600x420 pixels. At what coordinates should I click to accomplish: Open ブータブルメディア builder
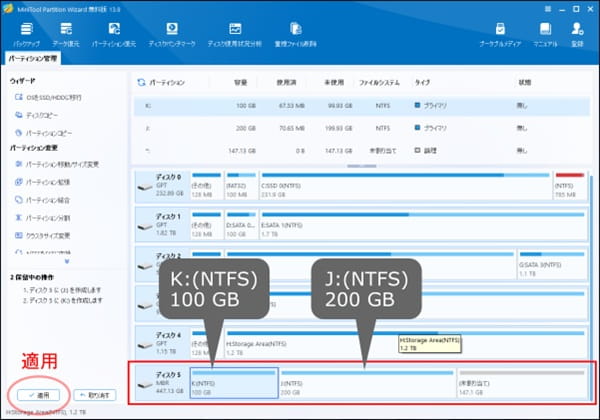tap(500, 35)
